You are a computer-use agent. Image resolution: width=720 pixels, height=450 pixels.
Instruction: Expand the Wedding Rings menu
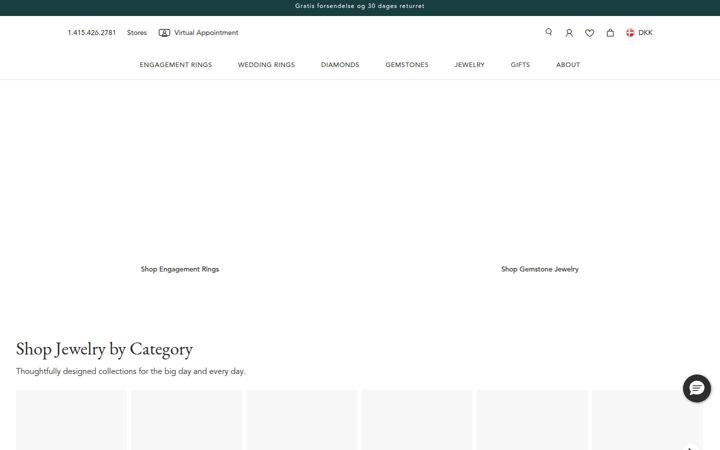point(266,65)
